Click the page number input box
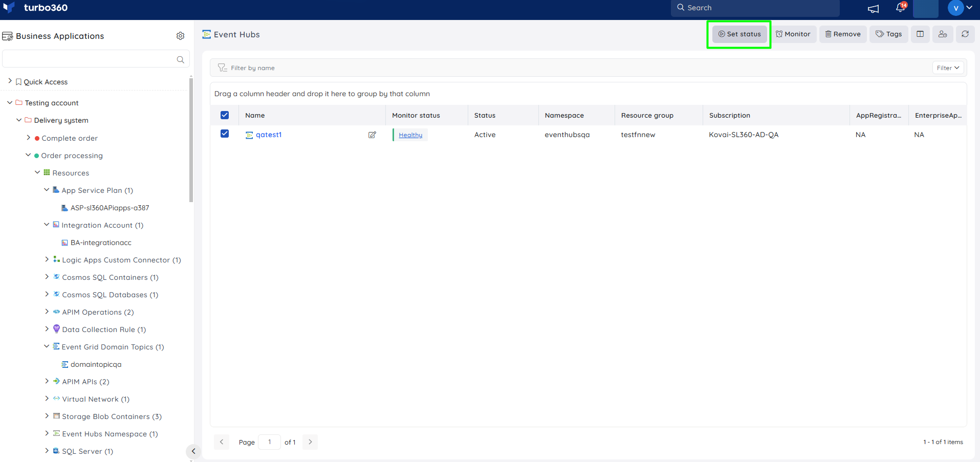 pos(270,442)
